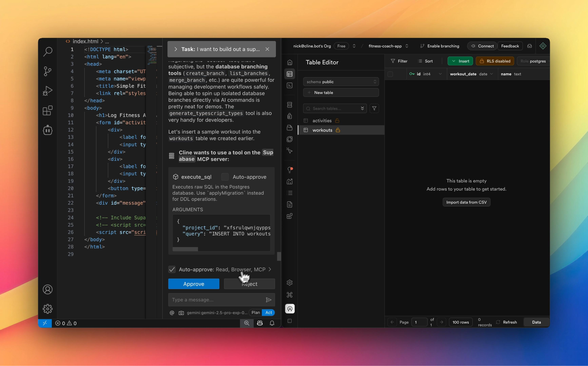Open the Run and Debug view icon
The width and height of the screenshot is (588, 366).
pyautogui.click(x=48, y=91)
